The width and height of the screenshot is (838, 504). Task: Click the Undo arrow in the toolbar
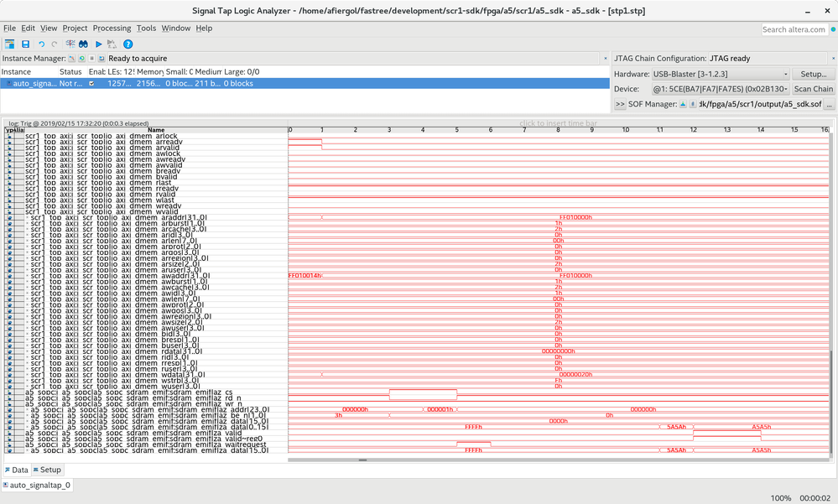pos(41,44)
